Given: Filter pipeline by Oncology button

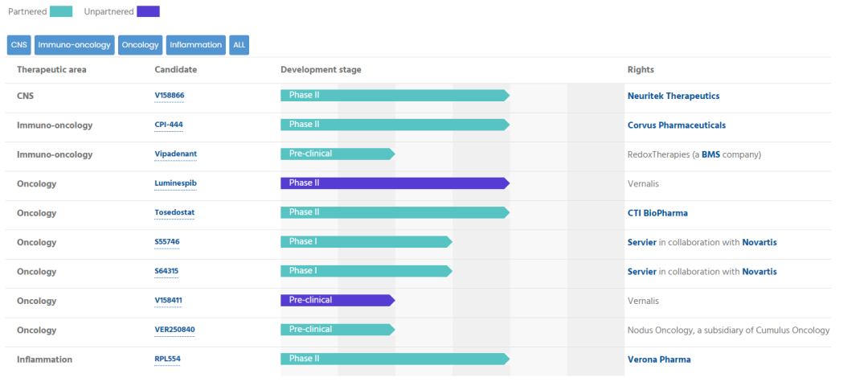Looking at the screenshot, I should click(140, 45).
